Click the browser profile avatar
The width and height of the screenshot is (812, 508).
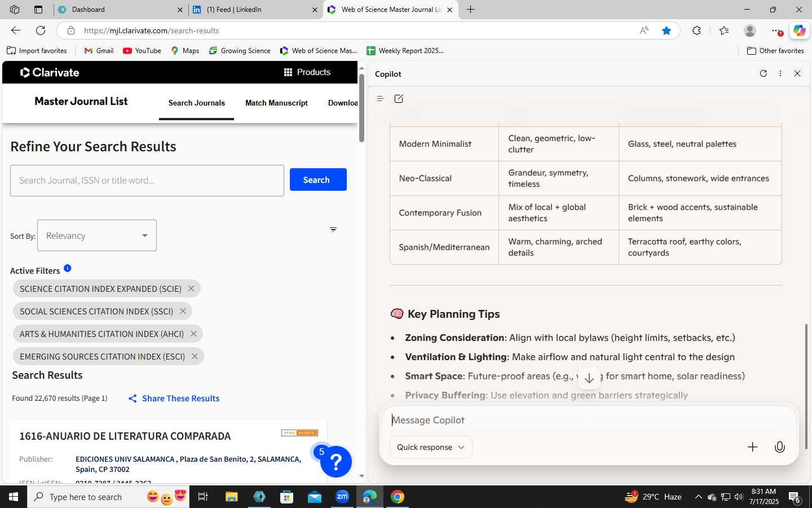coord(750,30)
